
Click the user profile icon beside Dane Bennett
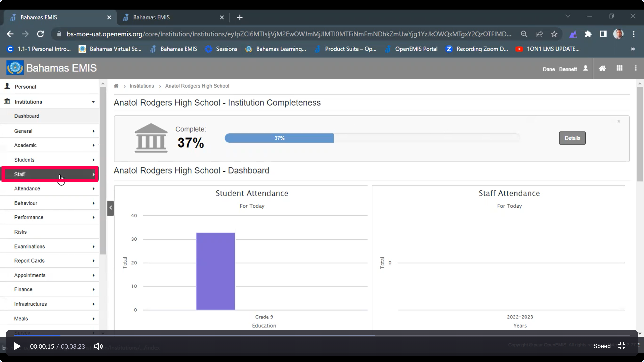point(585,68)
